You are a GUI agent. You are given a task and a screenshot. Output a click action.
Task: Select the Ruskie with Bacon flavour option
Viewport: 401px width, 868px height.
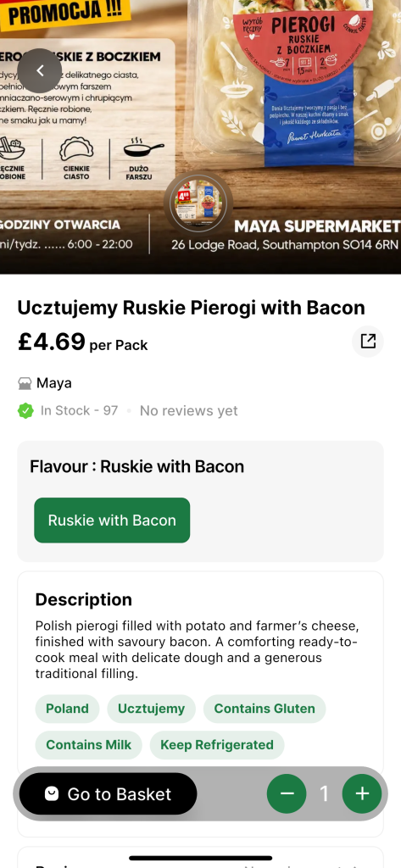(112, 520)
